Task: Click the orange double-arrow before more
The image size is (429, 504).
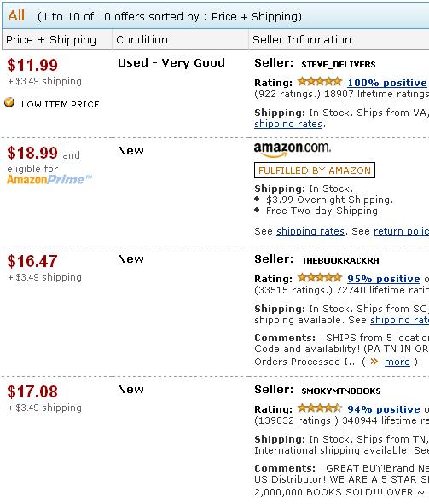Action: click(374, 362)
